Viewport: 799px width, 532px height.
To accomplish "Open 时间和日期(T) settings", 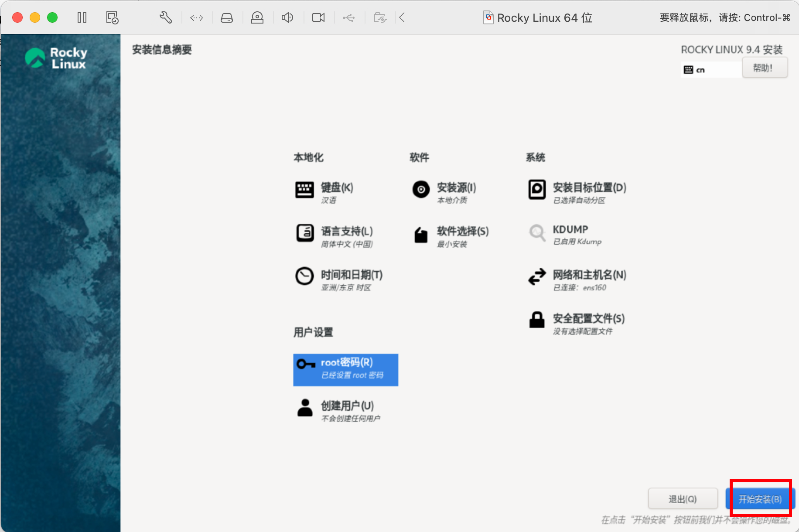I will 352,275.
